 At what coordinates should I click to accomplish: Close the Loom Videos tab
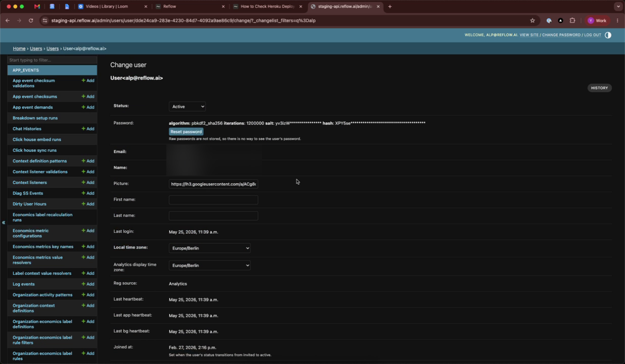(x=146, y=7)
